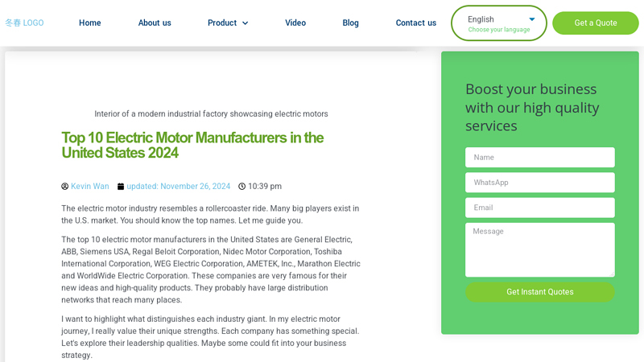Navigate to the Video page
Screen dimensions: 644x362
tap(295, 23)
